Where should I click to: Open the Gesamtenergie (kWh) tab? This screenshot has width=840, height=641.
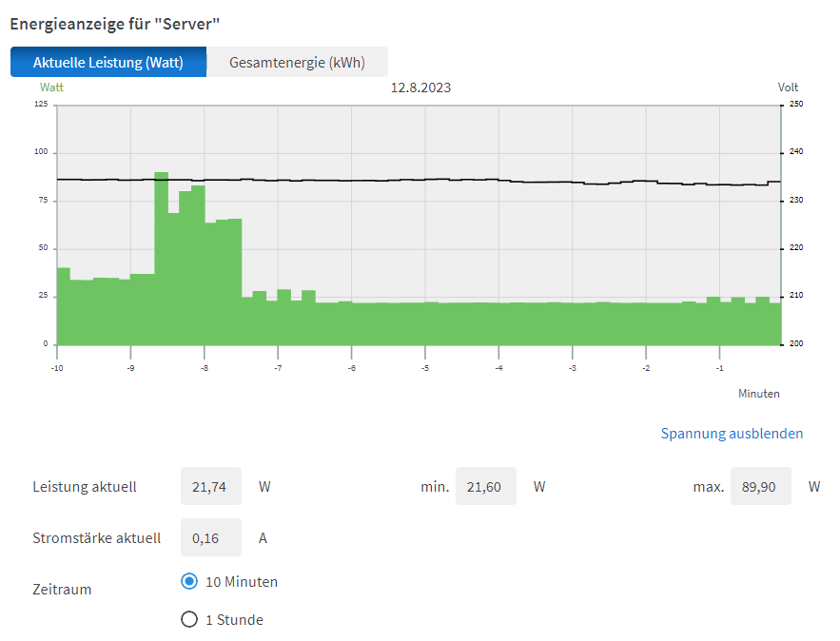coord(298,62)
